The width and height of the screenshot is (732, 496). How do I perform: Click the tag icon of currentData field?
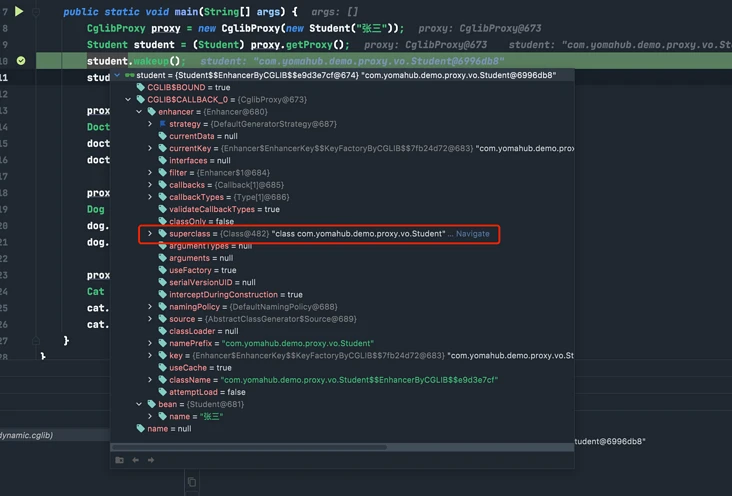pyautogui.click(x=162, y=136)
